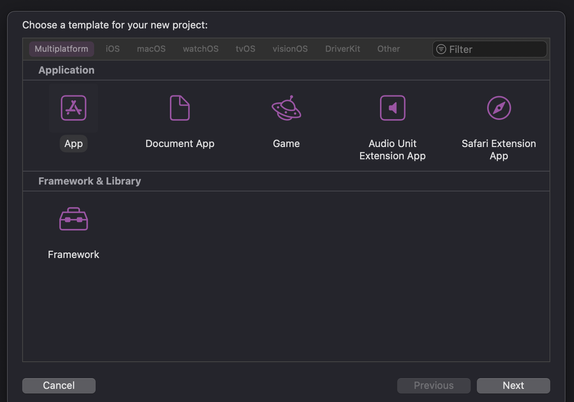574x402 pixels.
Task: Click the filter icon in search field
Action: (441, 49)
